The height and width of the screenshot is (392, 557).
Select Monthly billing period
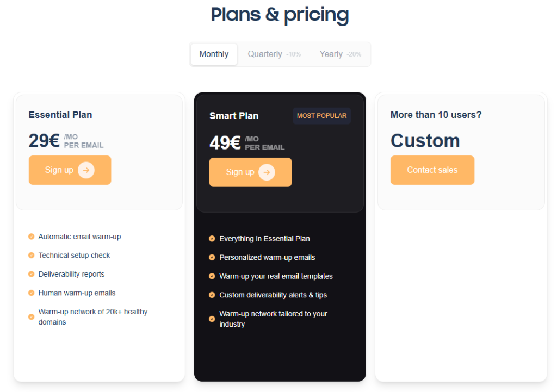click(213, 54)
